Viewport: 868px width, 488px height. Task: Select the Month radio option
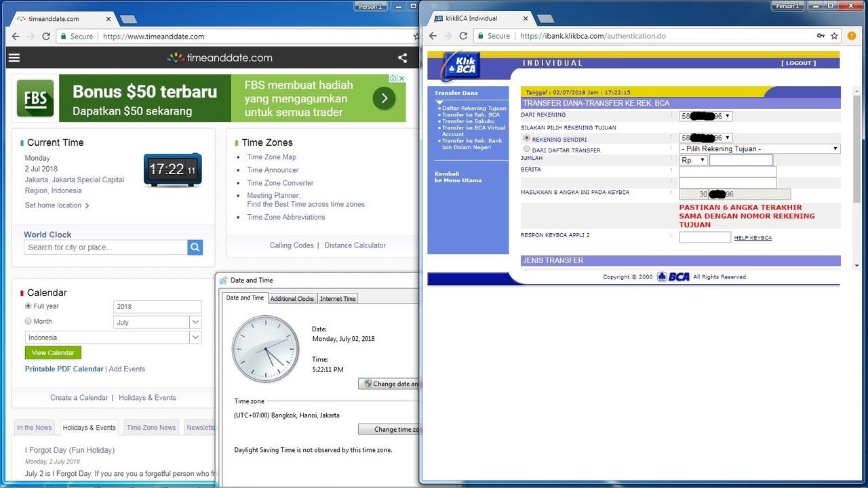tap(28, 321)
